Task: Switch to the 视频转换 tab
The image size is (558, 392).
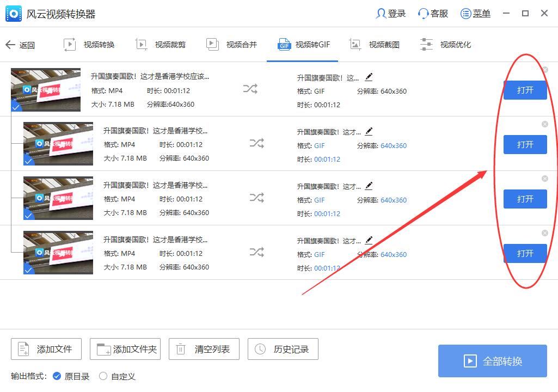Action: pyautogui.click(x=89, y=45)
